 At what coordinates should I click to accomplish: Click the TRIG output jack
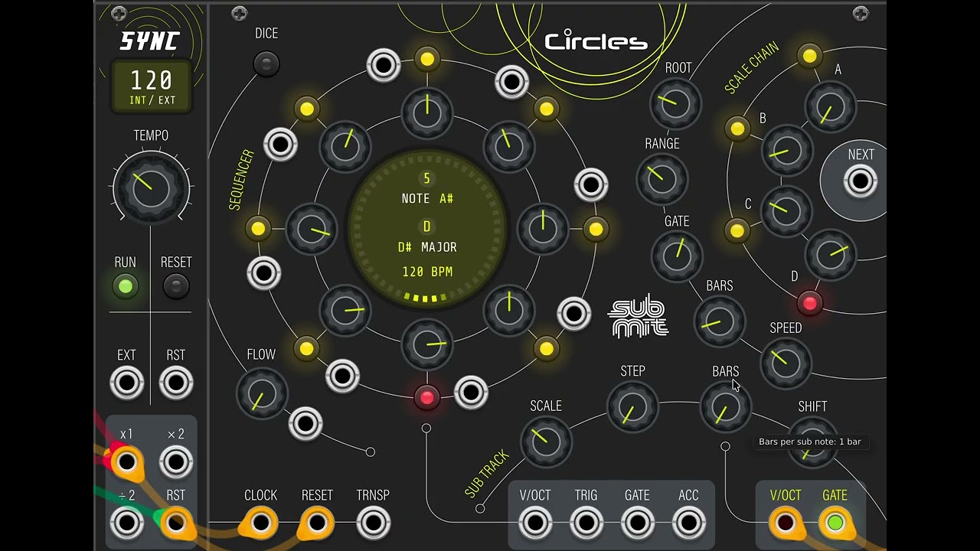click(586, 523)
